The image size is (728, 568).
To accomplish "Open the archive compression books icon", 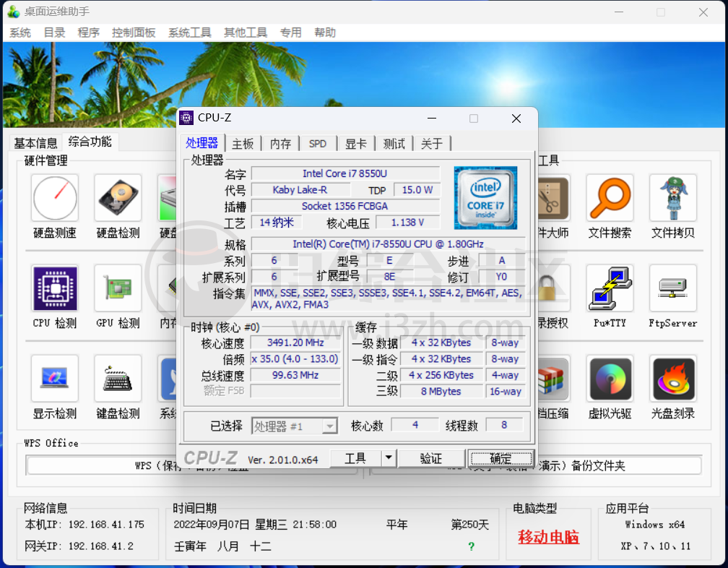I will point(553,379).
